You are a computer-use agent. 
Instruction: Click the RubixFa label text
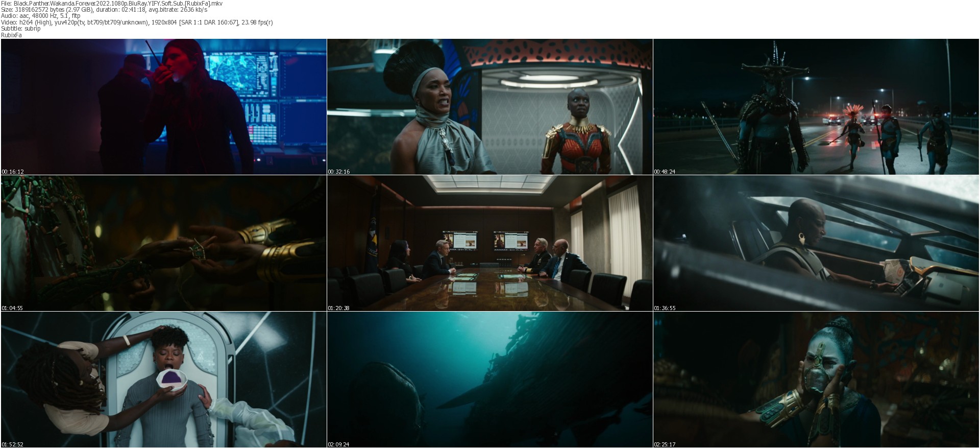[11, 35]
